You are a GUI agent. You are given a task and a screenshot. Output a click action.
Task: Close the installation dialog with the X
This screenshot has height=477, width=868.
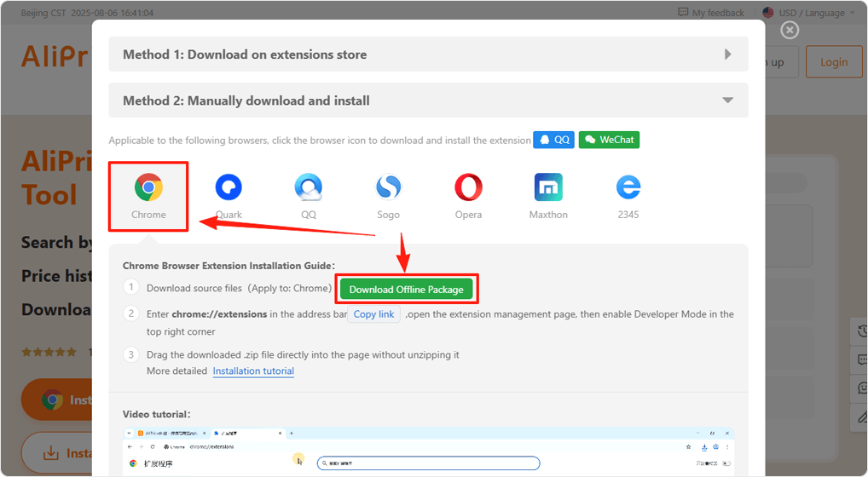[x=790, y=30]
